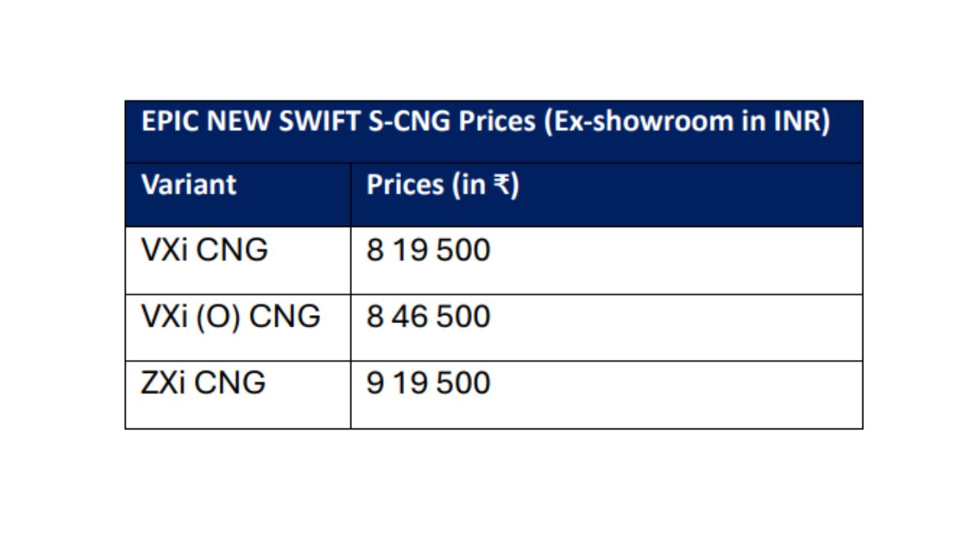Screen dimensions: 980x551
Task: Select the Variant column header
Action: [189, 185]
